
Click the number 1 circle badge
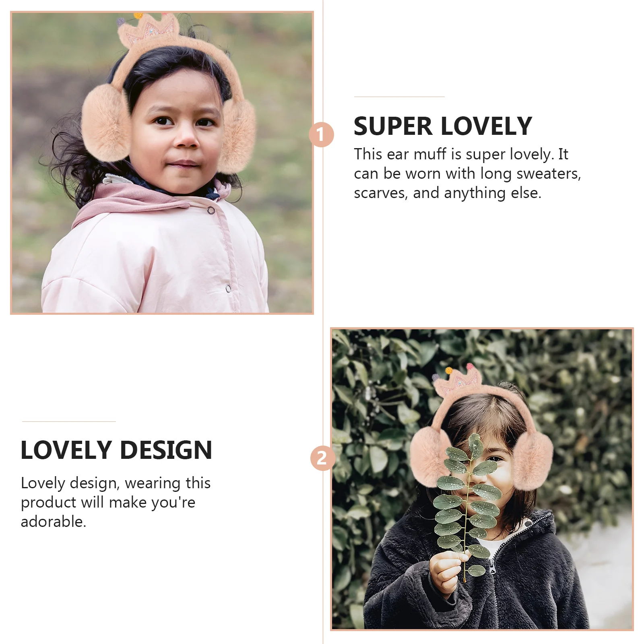point(321,134)
